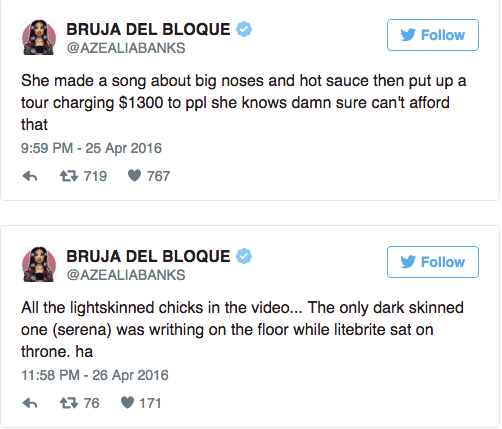Like the tweet with 171 likes
The width and height of the screenshot is (502, 429).
(128, 403)
